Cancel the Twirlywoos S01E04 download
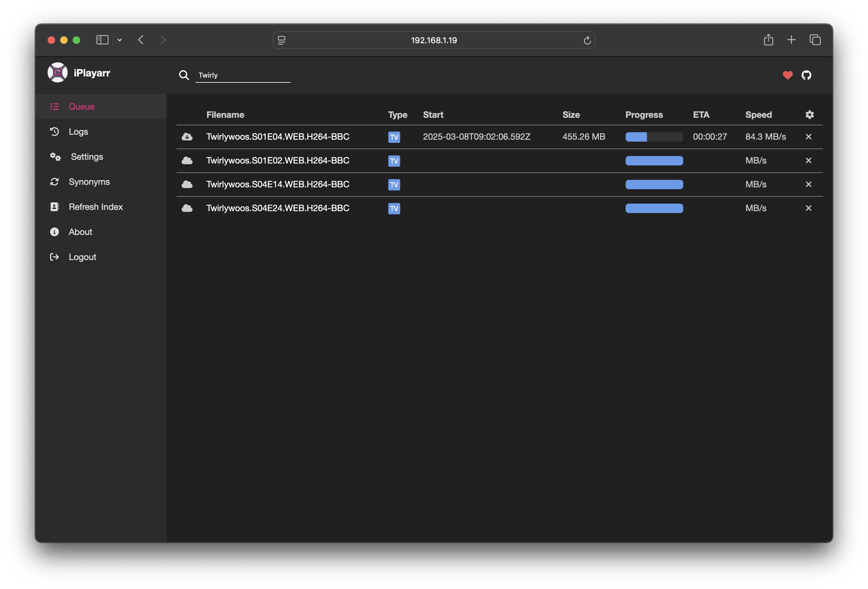The width and height of the screenshot is (868, 589). click(x=808, y=137)
